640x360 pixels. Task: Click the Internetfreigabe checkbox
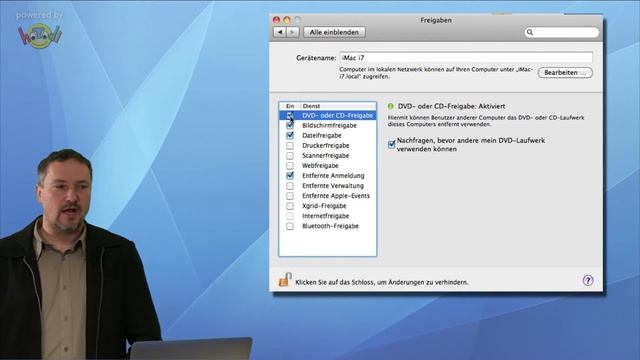point(290,216)
